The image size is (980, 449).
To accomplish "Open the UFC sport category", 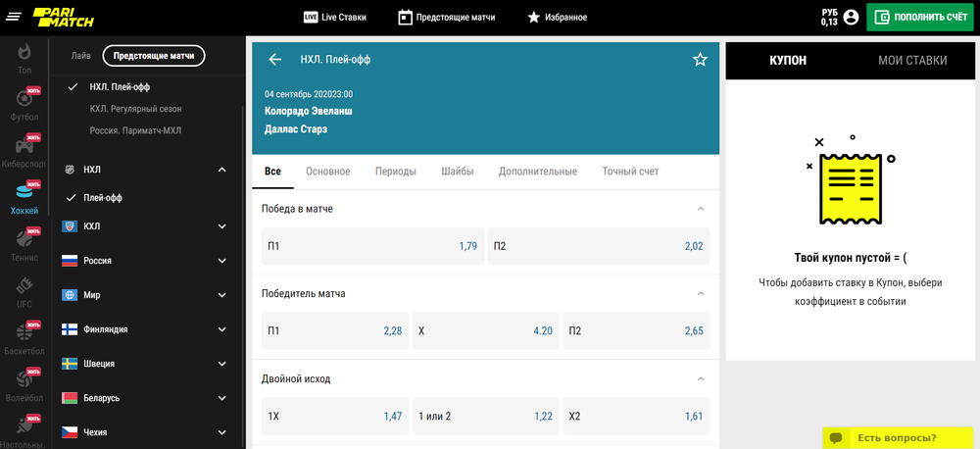I will (24, 291).
